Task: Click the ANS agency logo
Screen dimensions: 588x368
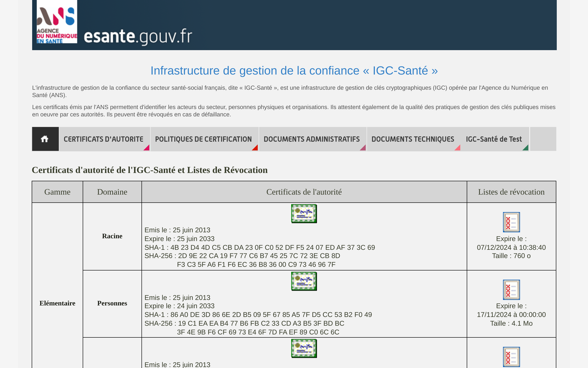Action: 57,22
